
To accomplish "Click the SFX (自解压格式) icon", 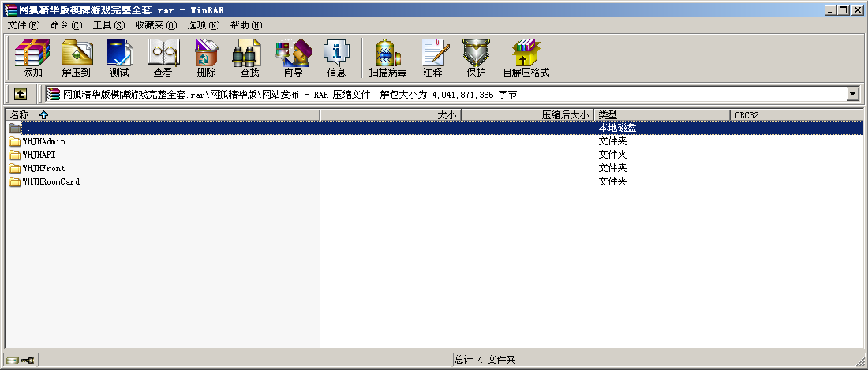I will point(526,58).
